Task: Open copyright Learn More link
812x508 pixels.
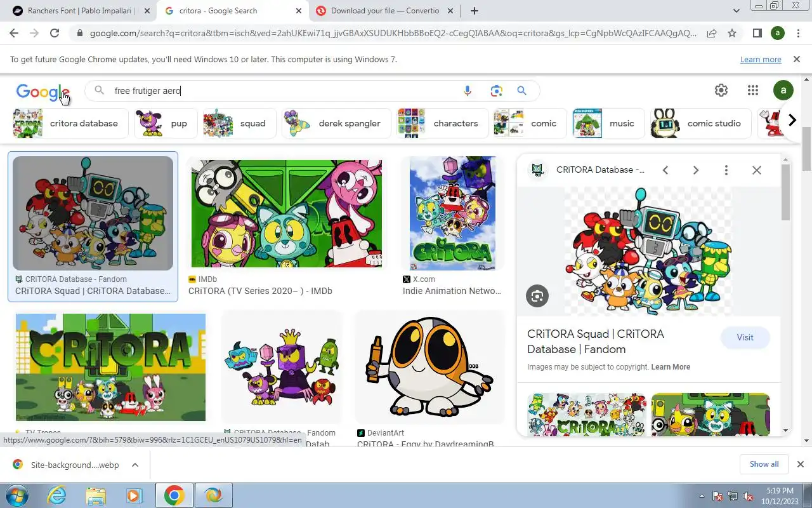Action: tap(671, 367)
